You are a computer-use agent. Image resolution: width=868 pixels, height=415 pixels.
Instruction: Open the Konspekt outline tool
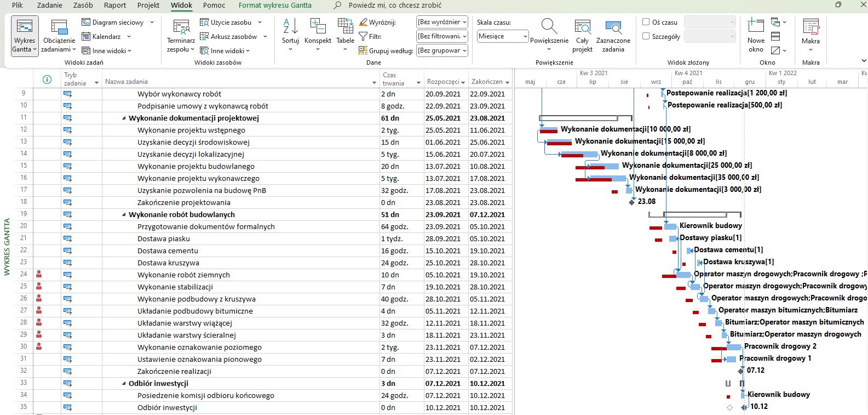point(318,27)
